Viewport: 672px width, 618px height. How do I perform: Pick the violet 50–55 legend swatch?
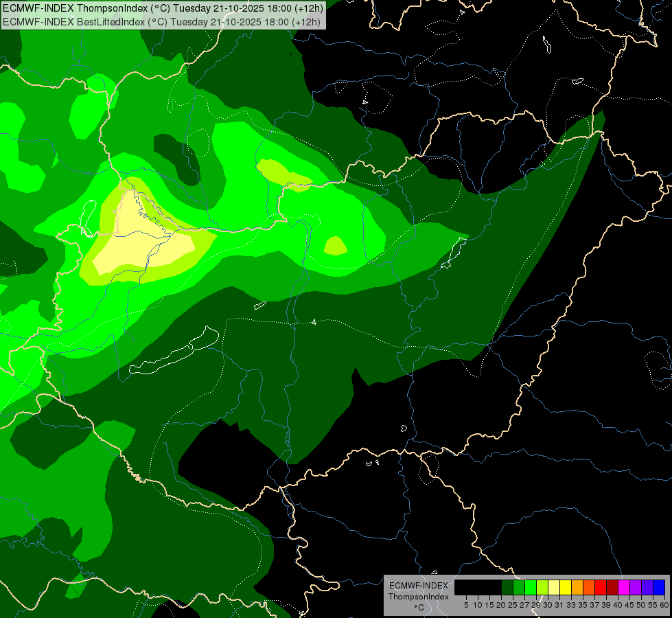tap(647, 587)
